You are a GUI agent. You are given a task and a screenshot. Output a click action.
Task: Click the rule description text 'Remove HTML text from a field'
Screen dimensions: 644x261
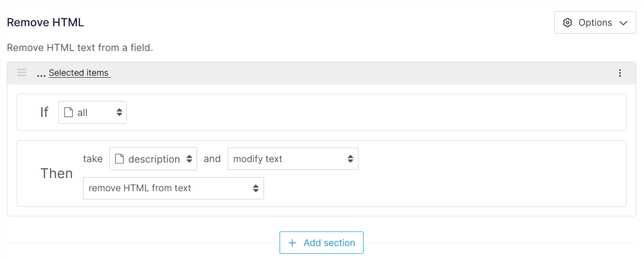[x=80, y=48]
